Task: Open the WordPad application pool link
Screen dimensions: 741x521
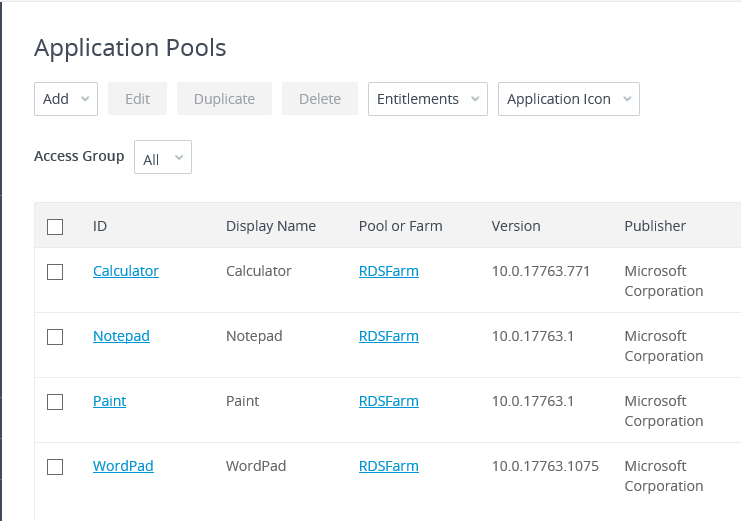Action: pyautogui.click(x=123, y=466)
